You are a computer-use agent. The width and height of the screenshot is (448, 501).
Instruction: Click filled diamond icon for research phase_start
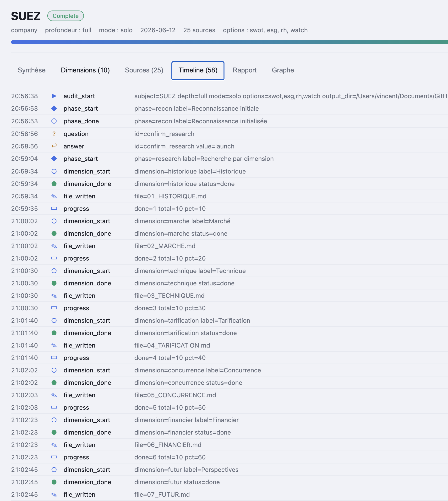tap(54, 159)
